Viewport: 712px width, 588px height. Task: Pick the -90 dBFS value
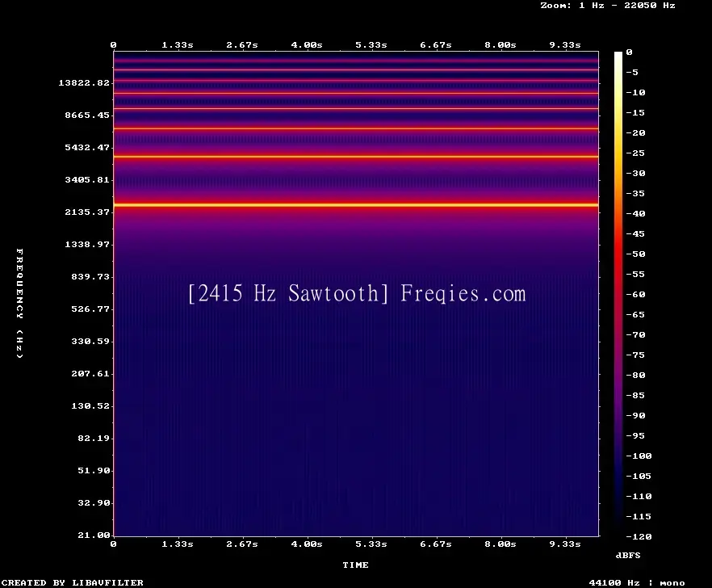pos(635,415)
